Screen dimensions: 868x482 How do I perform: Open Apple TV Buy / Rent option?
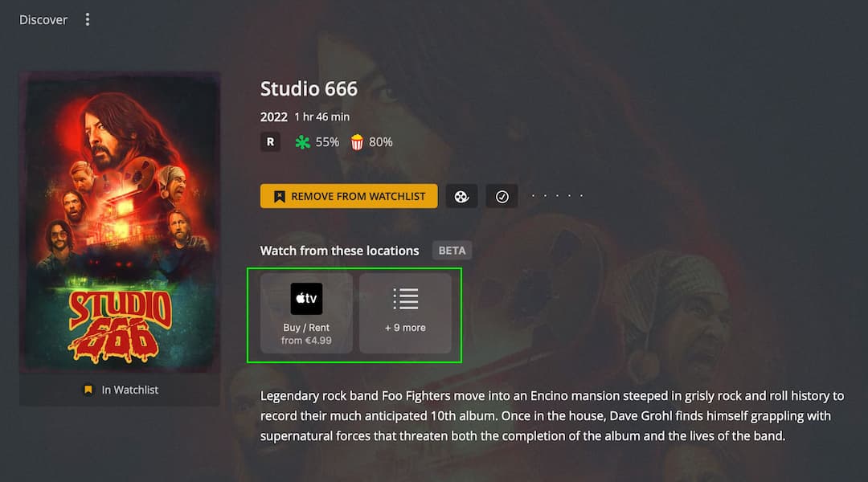(x=306, y=313)
